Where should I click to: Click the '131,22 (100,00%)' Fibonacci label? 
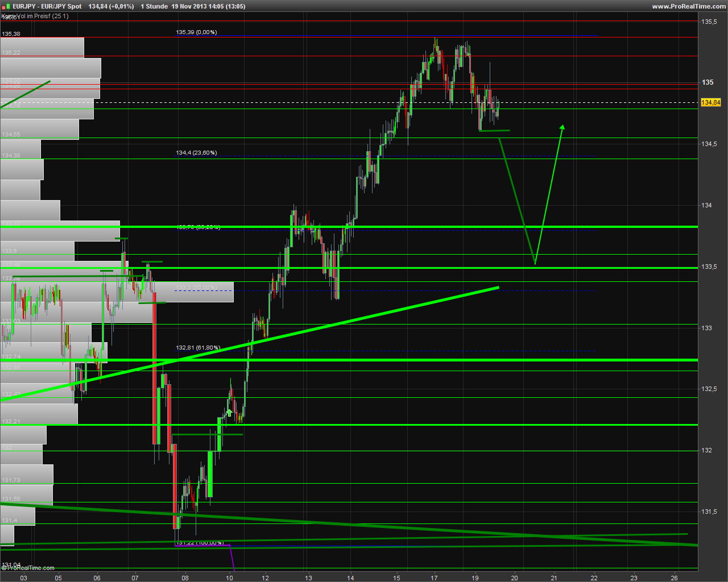[200, 543]
